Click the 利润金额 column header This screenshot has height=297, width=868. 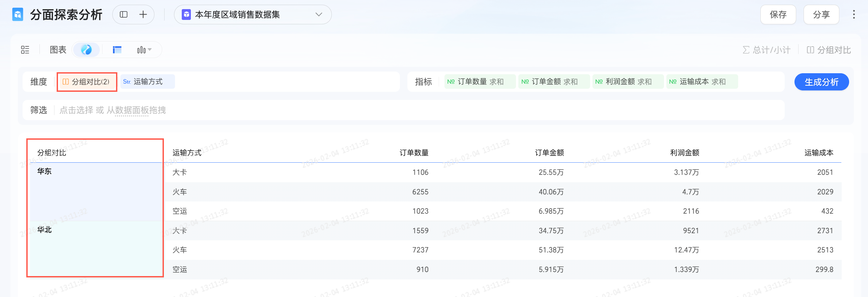(685, 153)
